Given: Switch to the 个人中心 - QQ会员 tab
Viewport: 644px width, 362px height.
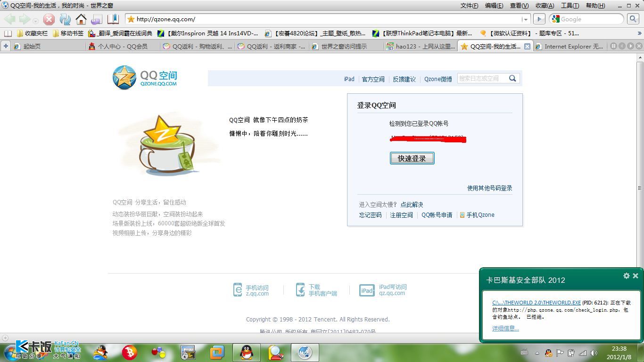Looking at the screenshot, I should tap(122, 46).
